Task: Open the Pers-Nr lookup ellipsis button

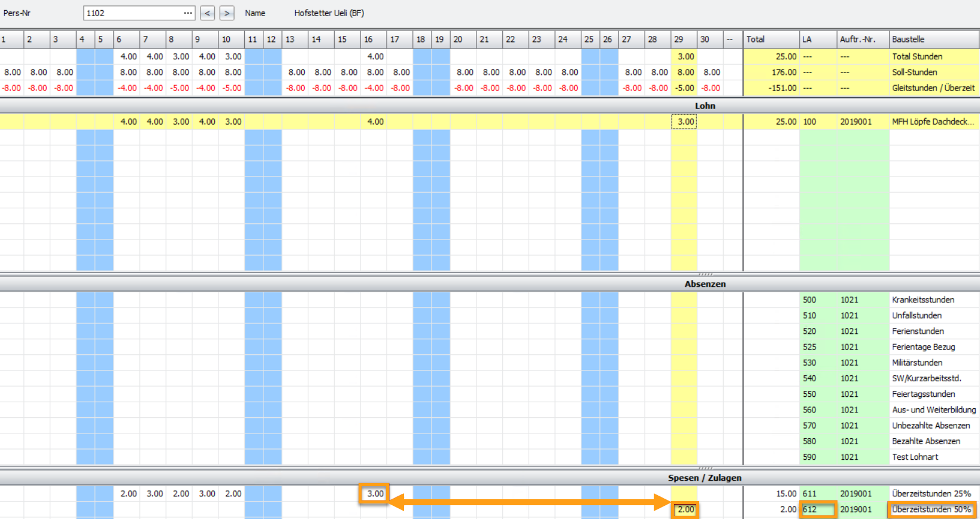Action: point(188,13)
